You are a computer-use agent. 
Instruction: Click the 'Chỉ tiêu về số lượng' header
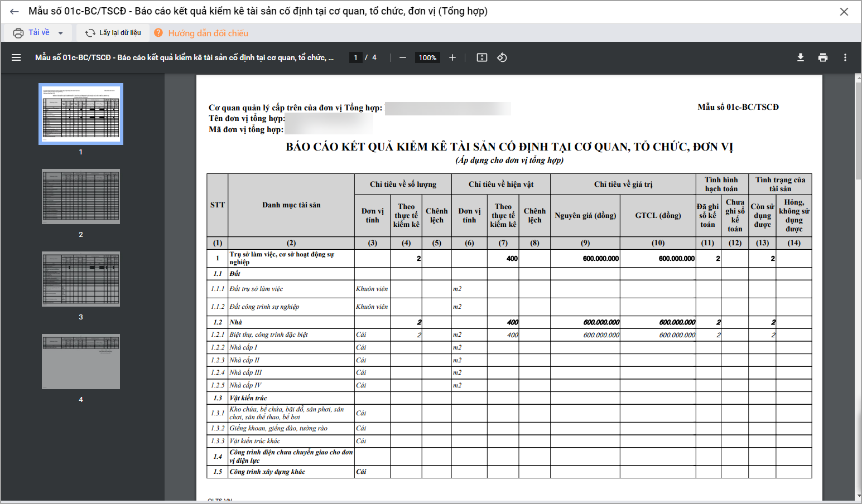click(x=403, y=185)
